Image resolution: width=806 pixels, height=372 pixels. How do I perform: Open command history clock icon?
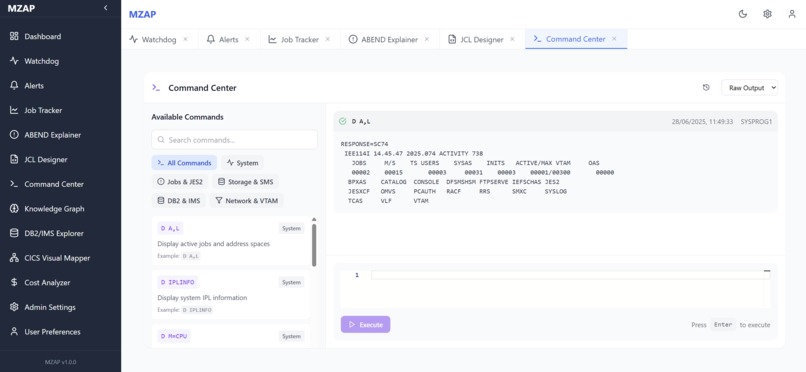pyautogui.click(x=706, y=88)
